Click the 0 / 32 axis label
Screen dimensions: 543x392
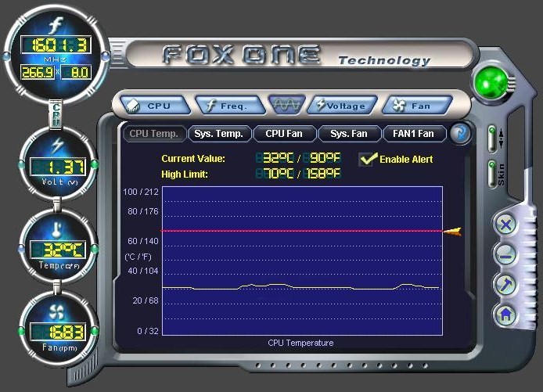tap(148, 331)
